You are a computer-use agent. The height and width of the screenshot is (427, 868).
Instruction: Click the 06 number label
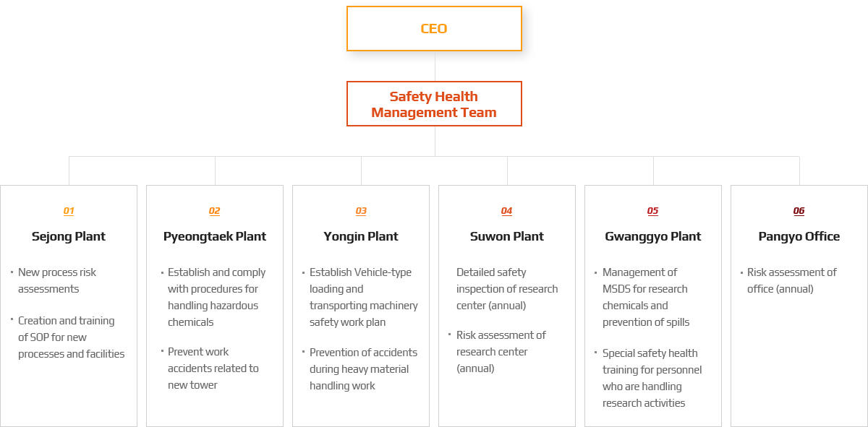(x=799, y=211)
